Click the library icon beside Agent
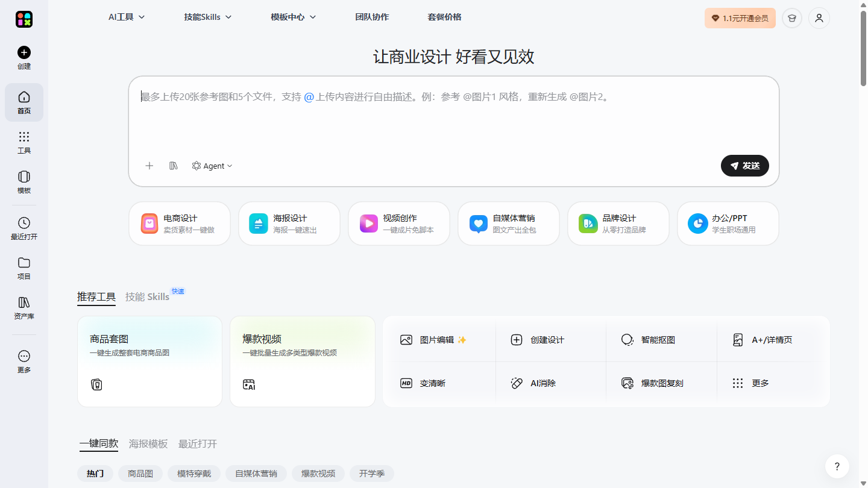Screen dimensions: 868x488 [x=174, y=166]
